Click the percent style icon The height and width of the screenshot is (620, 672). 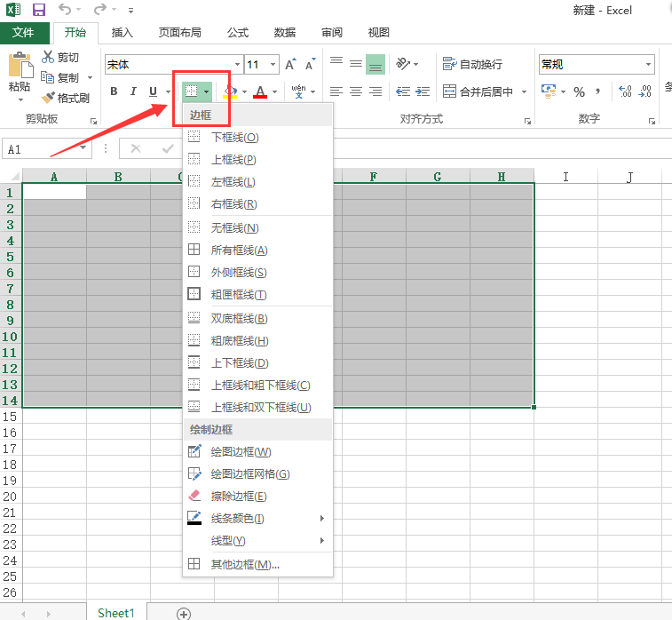[x=579, y=91]
